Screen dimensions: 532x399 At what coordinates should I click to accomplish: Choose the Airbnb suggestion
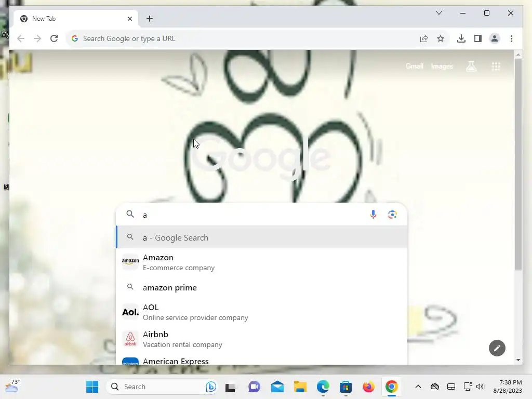pyautogui.click(x=262, y=339)
